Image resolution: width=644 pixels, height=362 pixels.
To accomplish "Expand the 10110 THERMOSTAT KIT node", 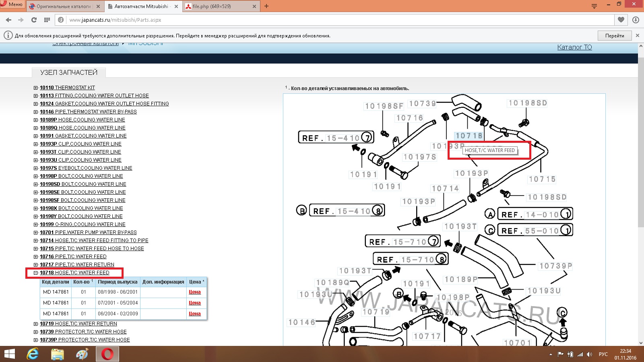I will (x=36, y=88).
